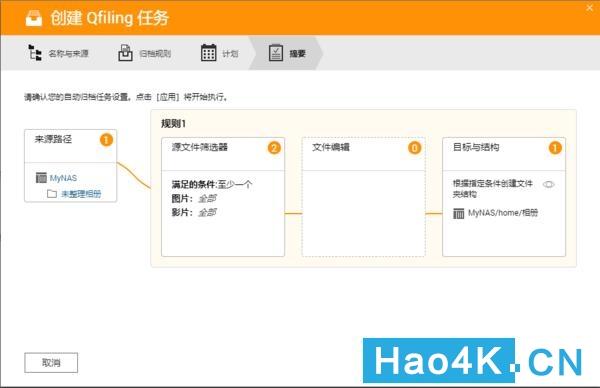Click the MyNAS/home/相册 destination path
This screenshot has height=388, width=600.
pyautogui.click(x=503, y=213)
